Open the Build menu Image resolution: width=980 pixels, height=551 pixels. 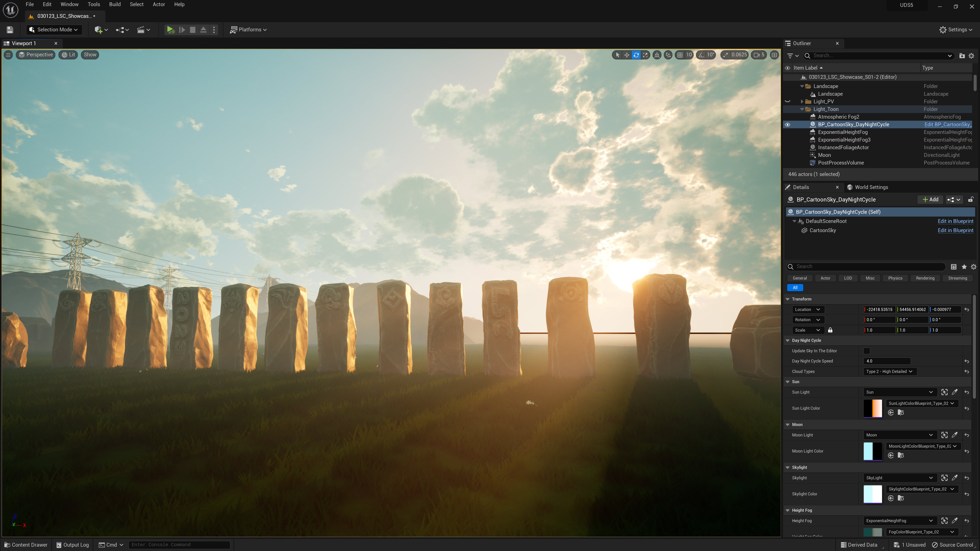pyautogui.click(x=115, y=5)
